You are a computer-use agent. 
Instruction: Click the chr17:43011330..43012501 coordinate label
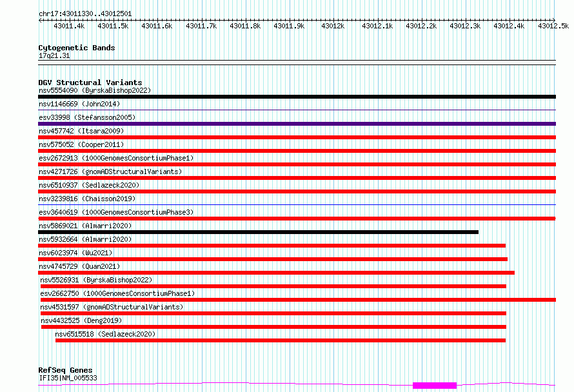[x=85, y=14]
